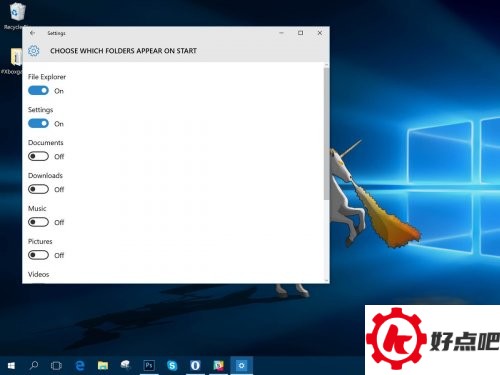Click the "File Explorer" label
The height and width of the screenshot is (375, 500).
47,77
